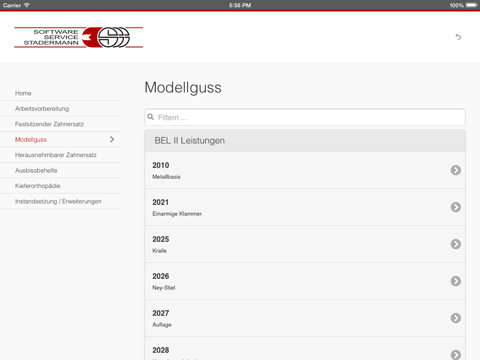Check the battery icon in status bar

(x=472, y=5)
